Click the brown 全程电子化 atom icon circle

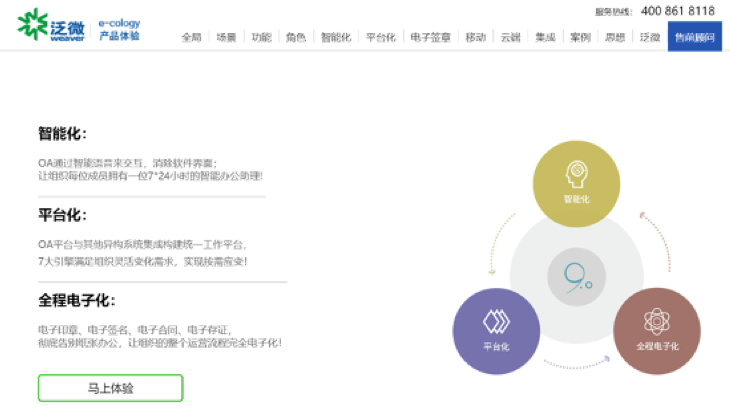pyautogui.click(x=656, y=330)
